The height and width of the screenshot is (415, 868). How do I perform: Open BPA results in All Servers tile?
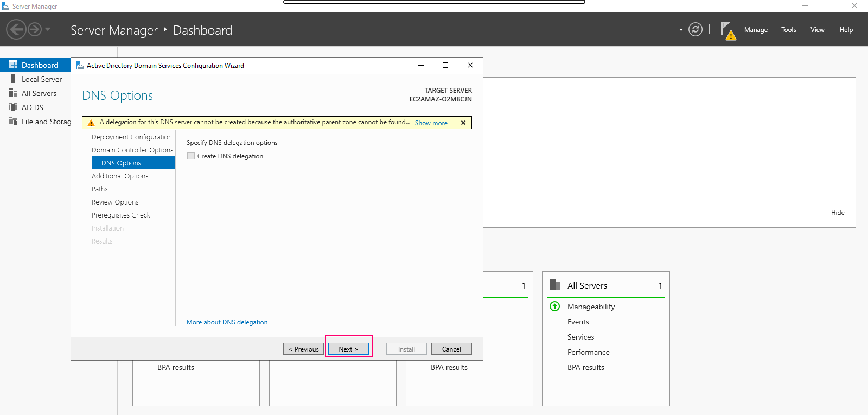pyautogui.click(x=586, y=367)
